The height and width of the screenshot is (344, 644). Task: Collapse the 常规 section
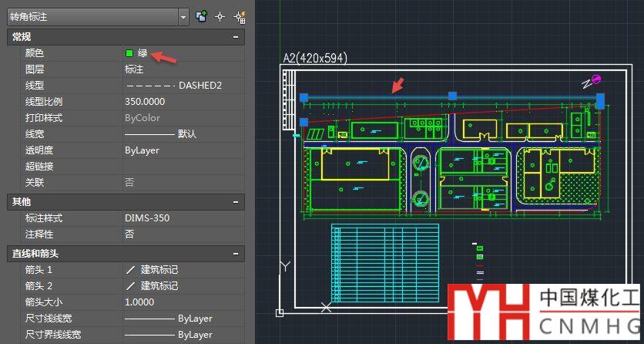pyautogui.click(x=235, y=37)
